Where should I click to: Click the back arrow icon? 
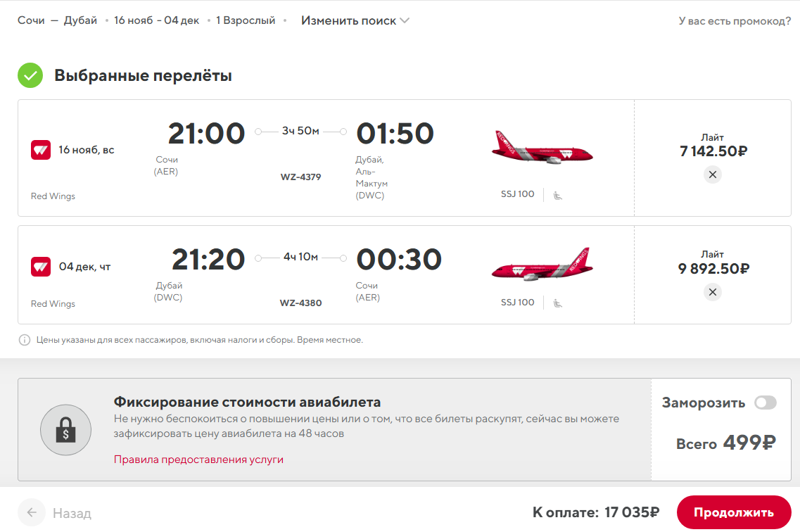[32, 512]
